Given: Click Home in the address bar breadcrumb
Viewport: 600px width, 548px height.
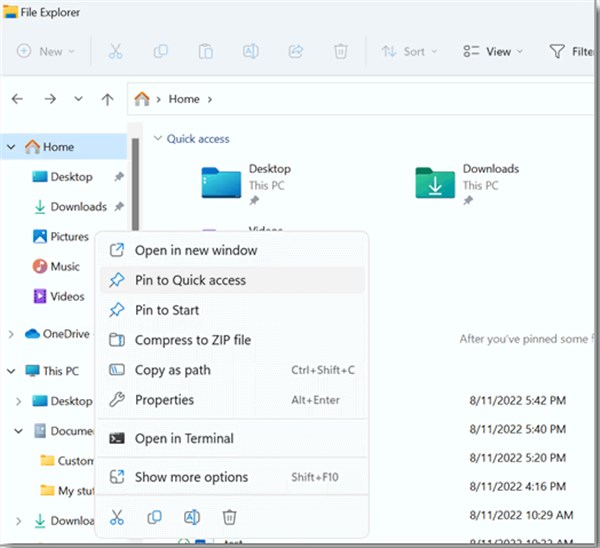Looking at the screenshot, I should coord(184,99).
